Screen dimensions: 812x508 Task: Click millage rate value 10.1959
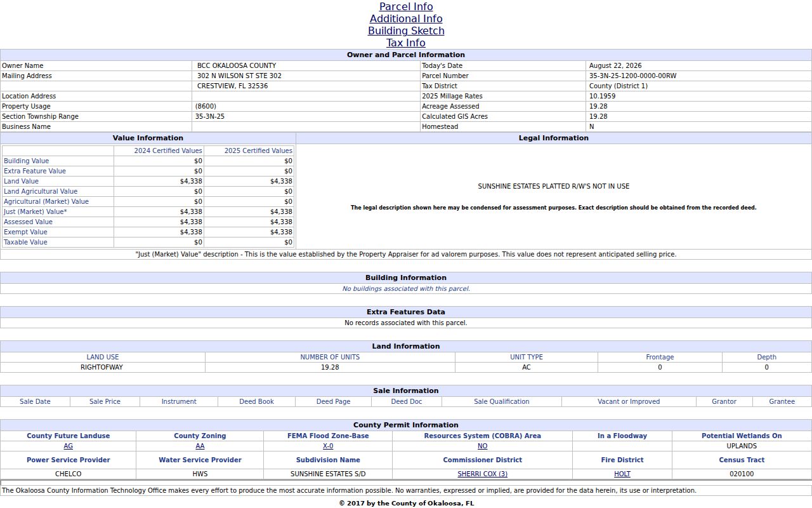(x=602, y=96)
